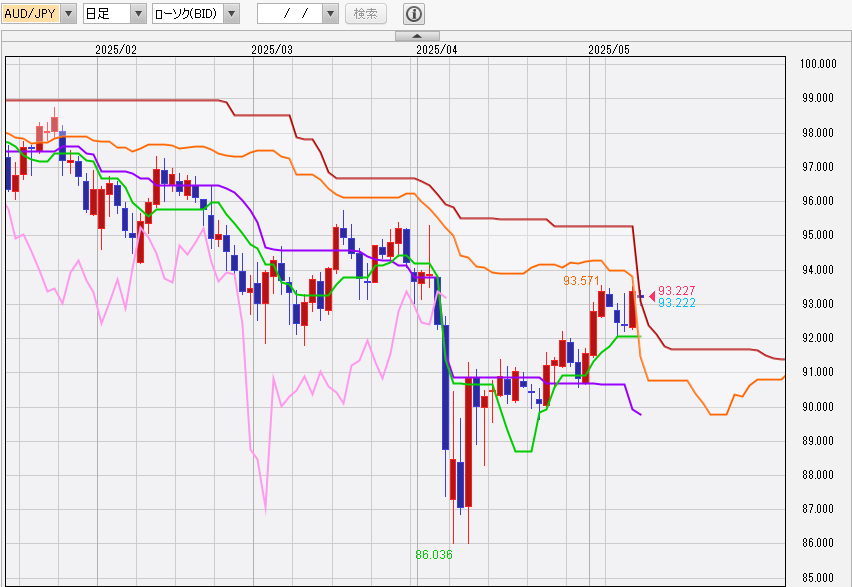The height and width of the screenshot is (587, 852).
Task: Expand the 日足 timeframe dropdown arrow
Action: [138, 14]
